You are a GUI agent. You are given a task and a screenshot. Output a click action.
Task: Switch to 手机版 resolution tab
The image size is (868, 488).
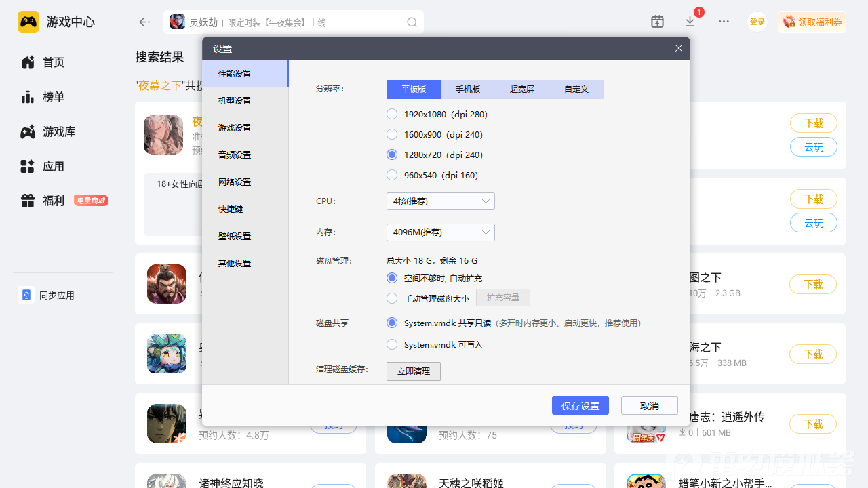(x=468, y=89)
